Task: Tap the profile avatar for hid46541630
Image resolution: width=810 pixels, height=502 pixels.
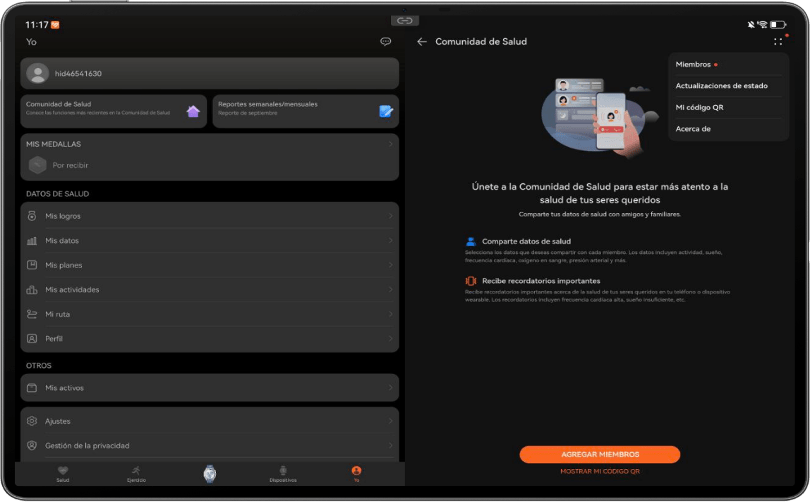Action: coord(38,73)
